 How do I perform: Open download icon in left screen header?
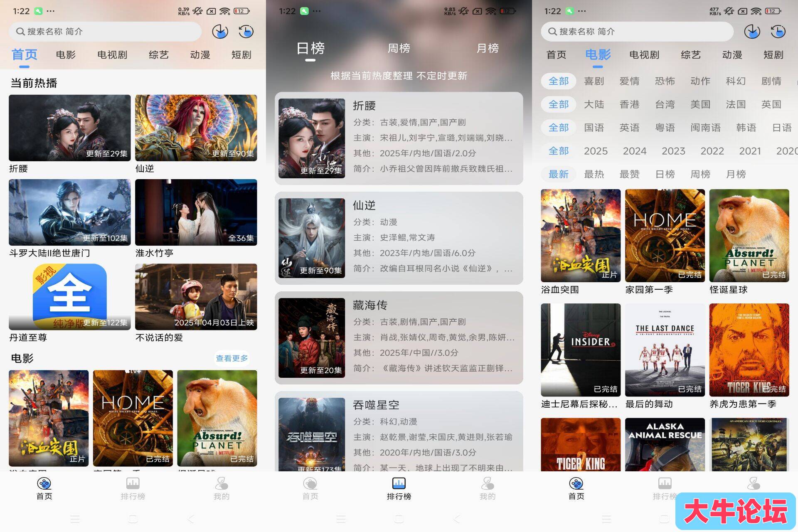pyautogui.click(x=220, y=32)
